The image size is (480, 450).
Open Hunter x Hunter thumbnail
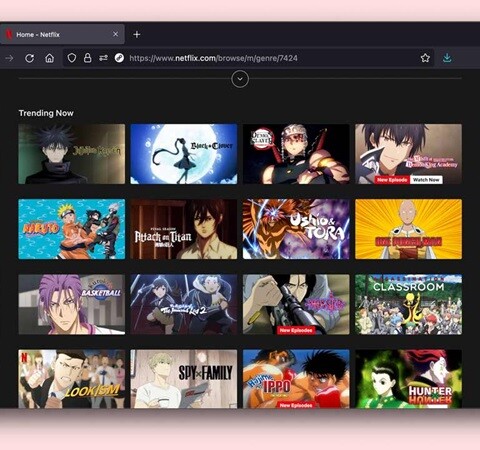click(x=408, y=379)
